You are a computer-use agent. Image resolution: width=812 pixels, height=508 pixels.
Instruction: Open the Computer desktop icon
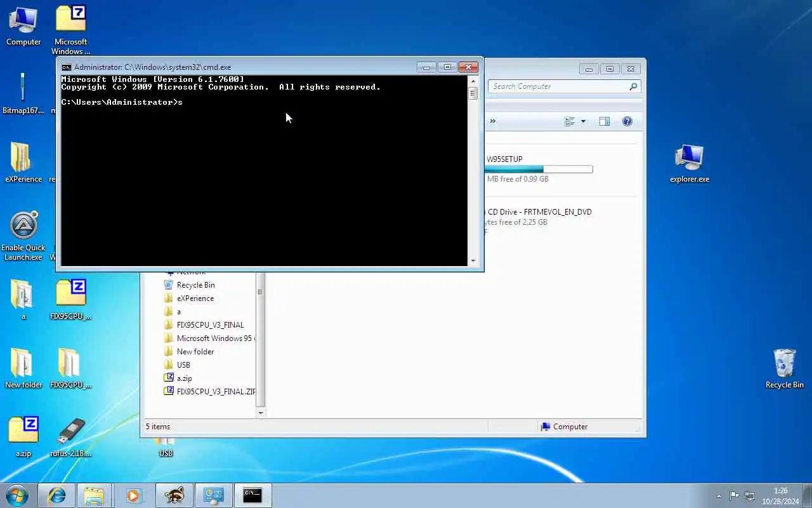23,26
